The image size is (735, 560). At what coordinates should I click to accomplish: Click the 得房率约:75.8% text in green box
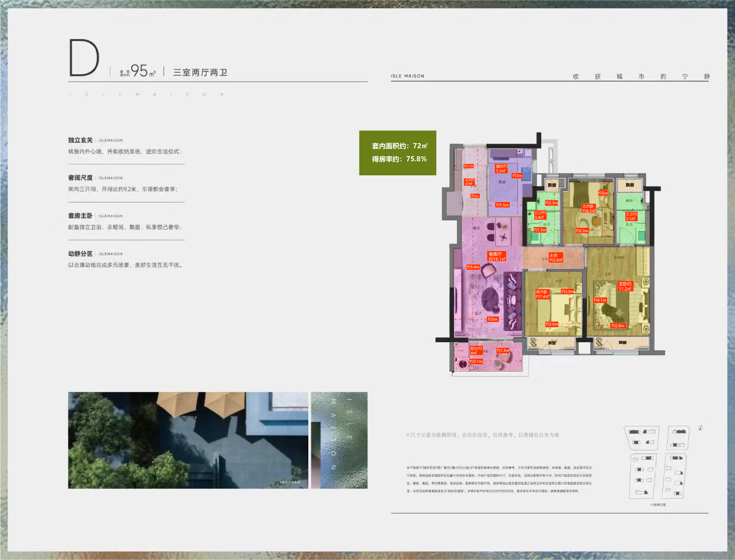(399, 159)
